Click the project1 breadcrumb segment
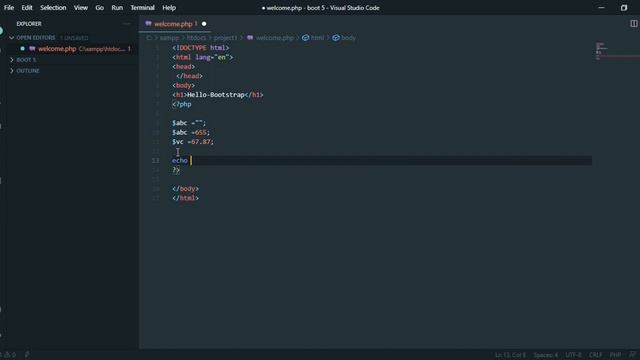The height and width of the screenshot is (360, 640). click(x=225, y=38)
